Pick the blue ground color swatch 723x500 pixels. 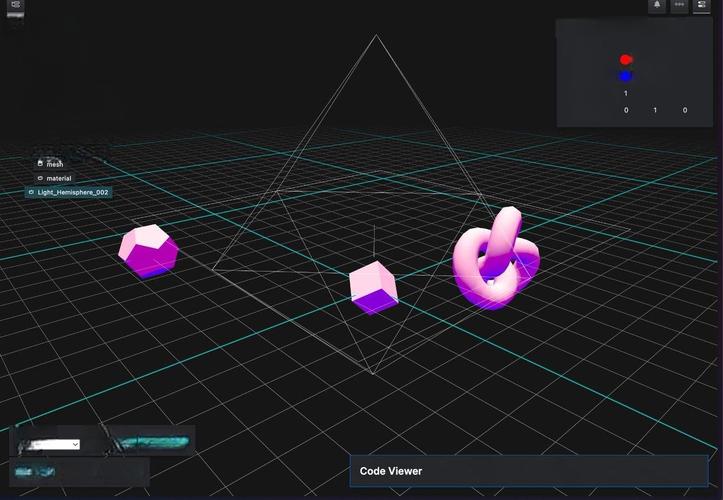tap(626, 76)
